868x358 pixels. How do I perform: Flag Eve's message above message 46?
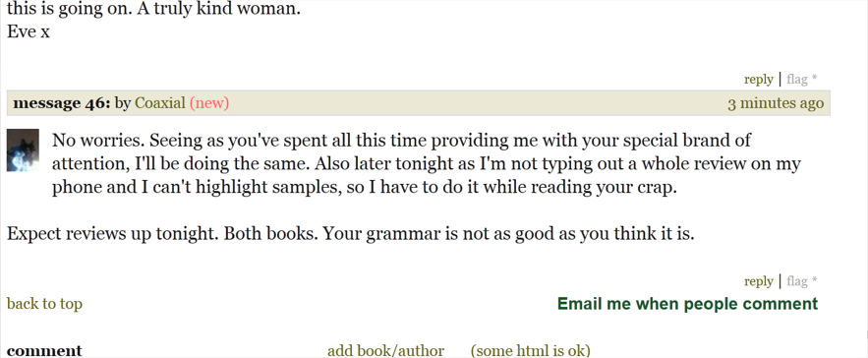[x=796, y=80]
